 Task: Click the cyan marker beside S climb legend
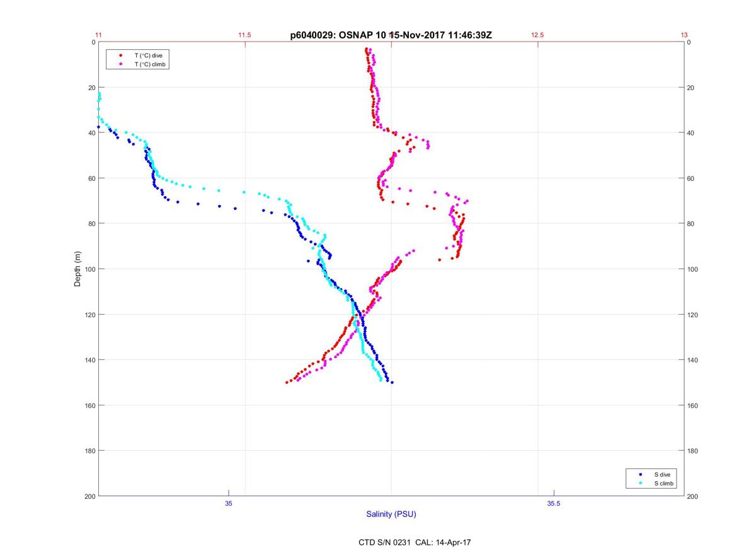640,483
